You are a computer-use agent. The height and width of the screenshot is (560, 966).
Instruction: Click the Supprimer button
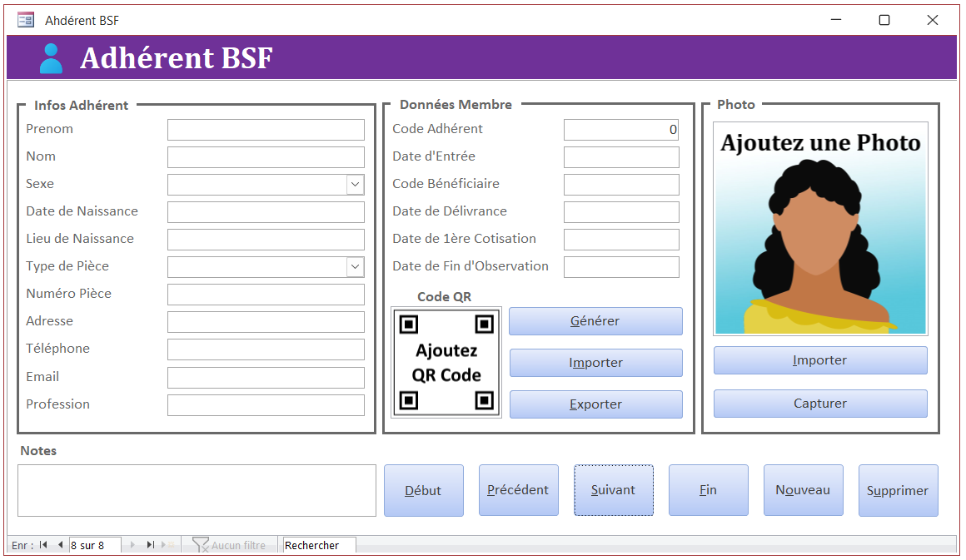(899, 490)
